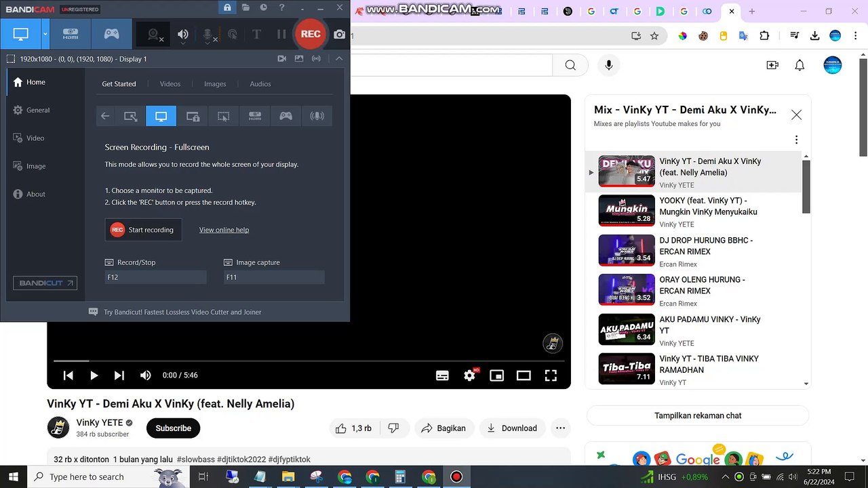Open View online help link

coord(224,230)
